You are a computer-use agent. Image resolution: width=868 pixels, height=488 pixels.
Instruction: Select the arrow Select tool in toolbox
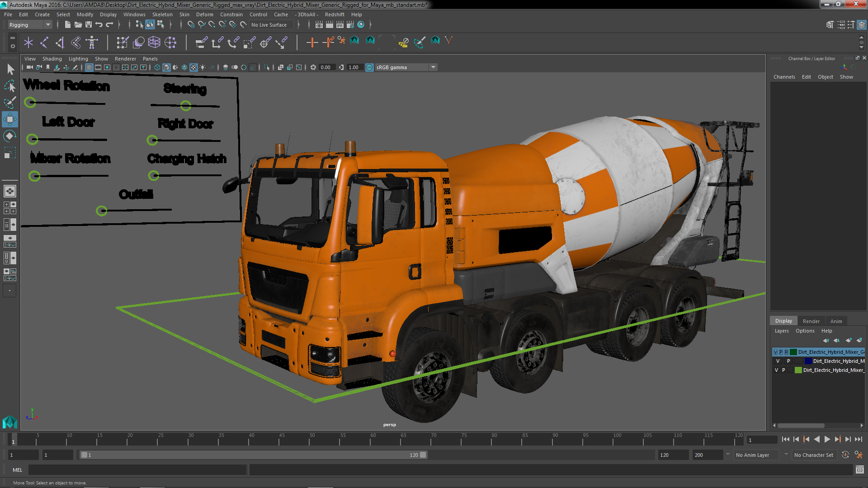pos(10,69)
